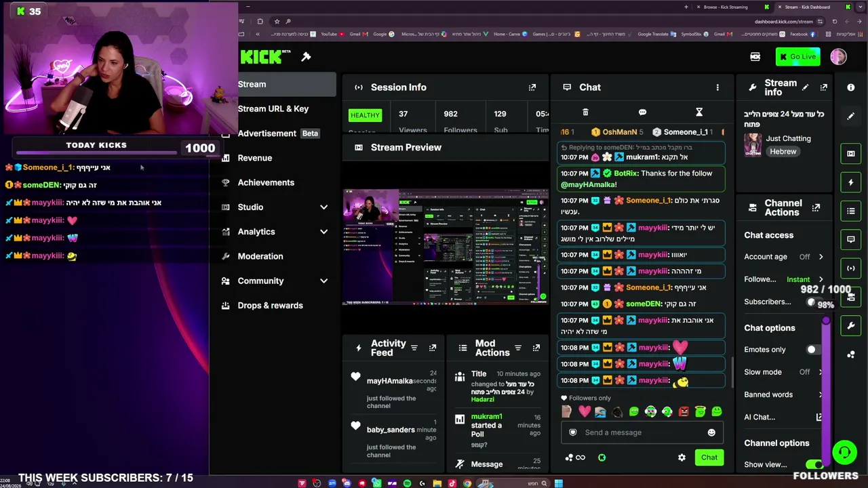Pop out the Stream info panel
The height and width of the screenshot is (488, 868).
pos(823,87)
